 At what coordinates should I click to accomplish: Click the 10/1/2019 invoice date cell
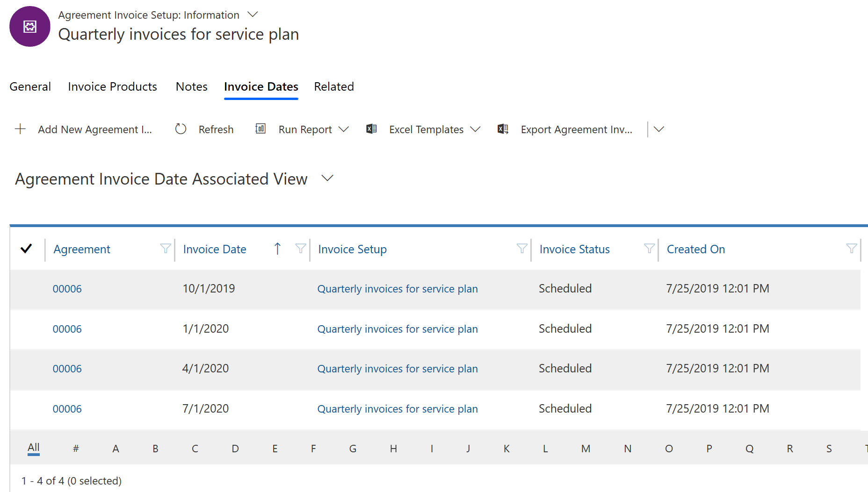coord(209,289)
